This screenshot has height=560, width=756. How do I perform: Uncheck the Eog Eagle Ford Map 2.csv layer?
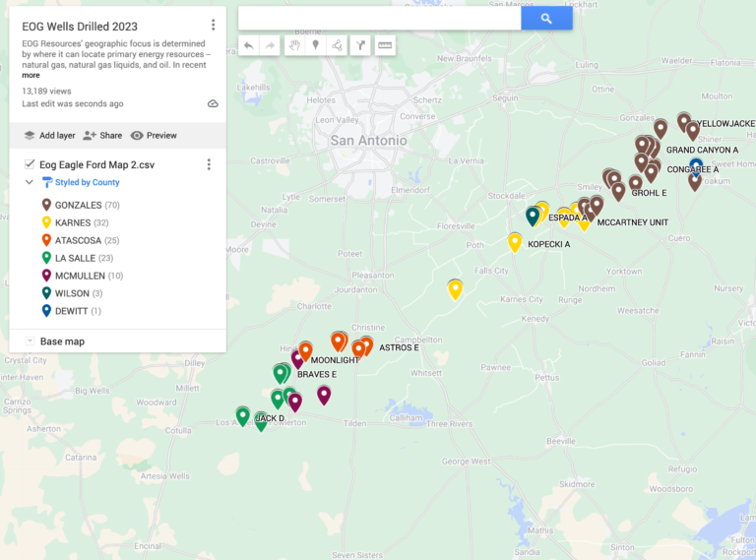30,164
